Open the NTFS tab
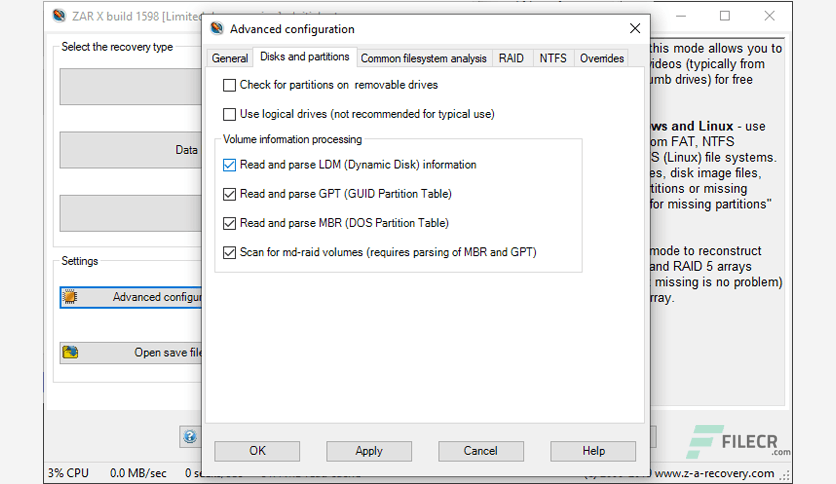The height and width of the screenshot is (484, 836). 553,58
